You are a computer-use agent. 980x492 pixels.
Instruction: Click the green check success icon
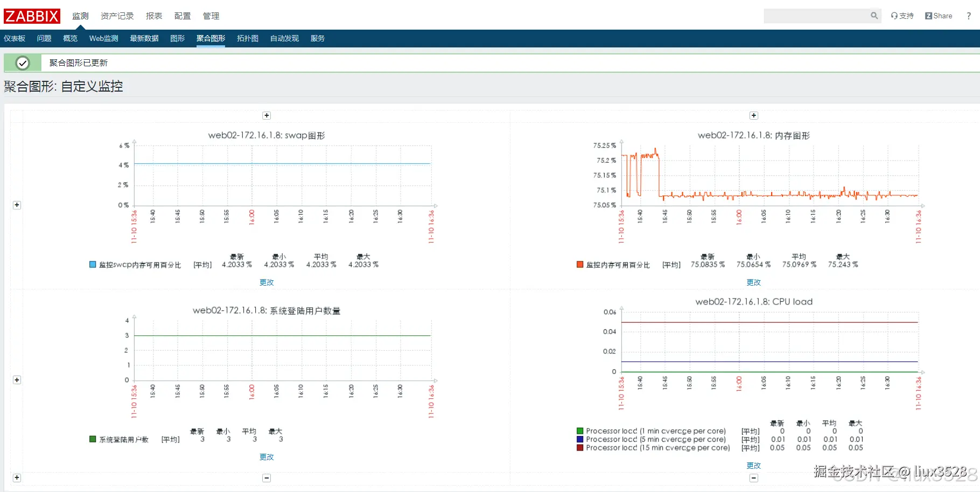tap(23, 63)
